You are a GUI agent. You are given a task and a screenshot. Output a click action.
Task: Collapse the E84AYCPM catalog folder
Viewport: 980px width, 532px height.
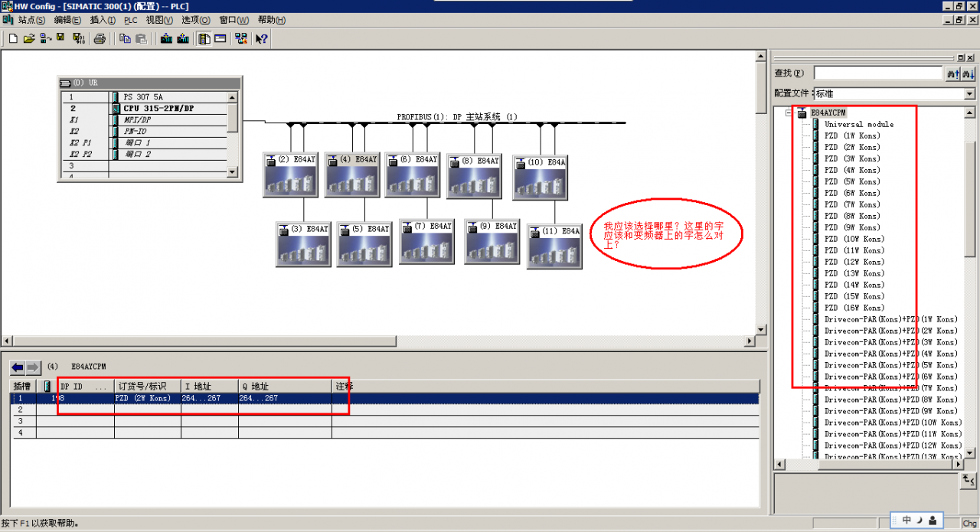(x=789, y=113)
